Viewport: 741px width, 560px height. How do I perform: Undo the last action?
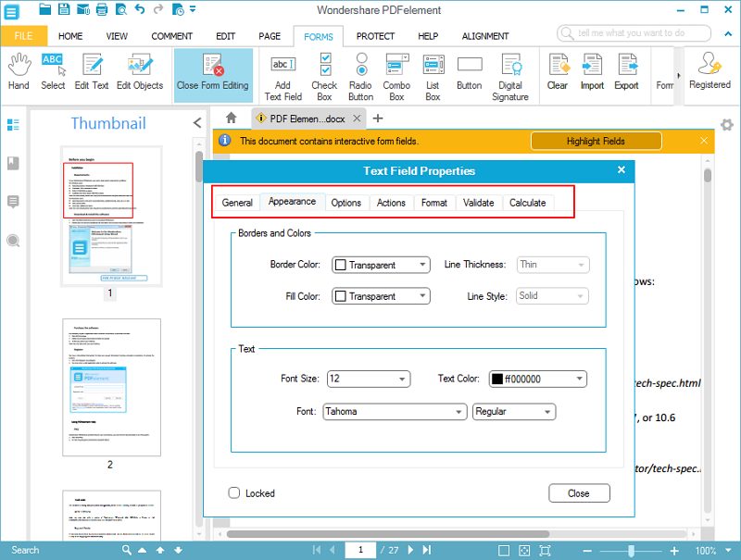pyautogui.click(x=140, y=9)
